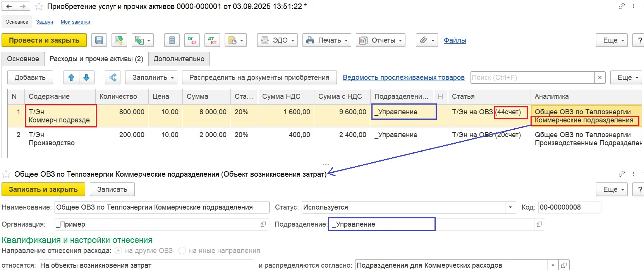Open the paperclip attachments menu
The image size is (644, 270).
click(427, 40)
